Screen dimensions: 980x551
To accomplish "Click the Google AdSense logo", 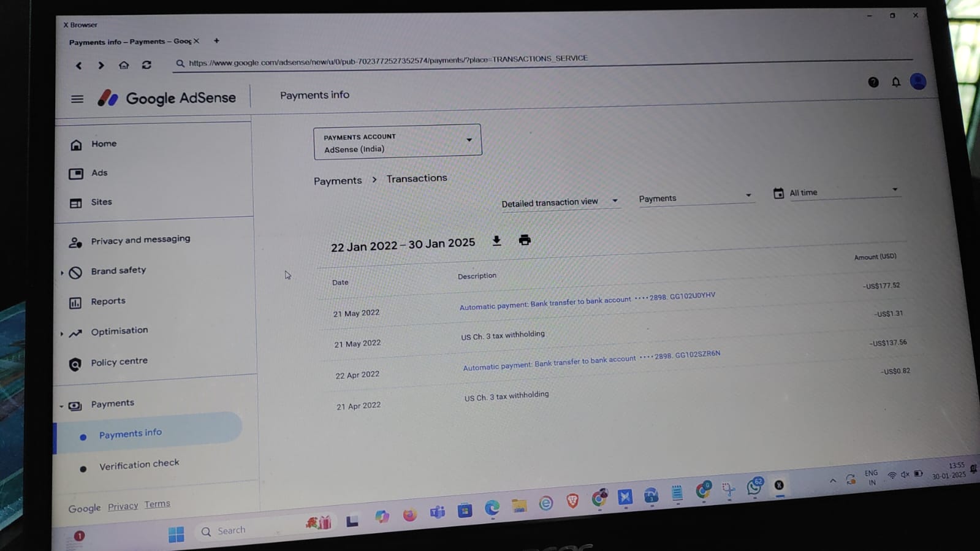I will pos(167,98).
